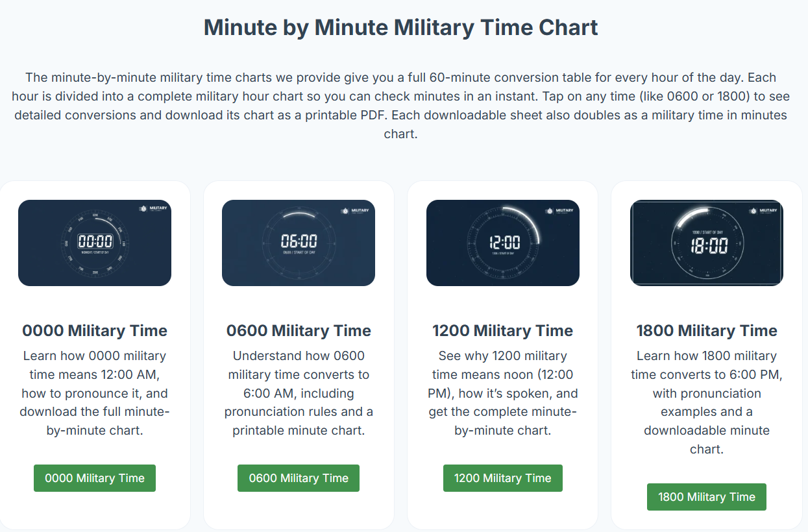The width and height of the screenshot is (808, 532).
Task: Open the 0600 Military Time card heading
Action: click(x=299, y=330)
